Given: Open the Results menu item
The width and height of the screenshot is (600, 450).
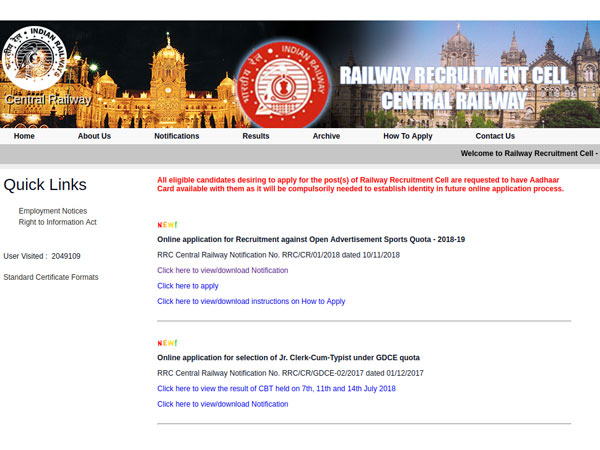Looking at the screenshot, I should (x=256, y=136).
